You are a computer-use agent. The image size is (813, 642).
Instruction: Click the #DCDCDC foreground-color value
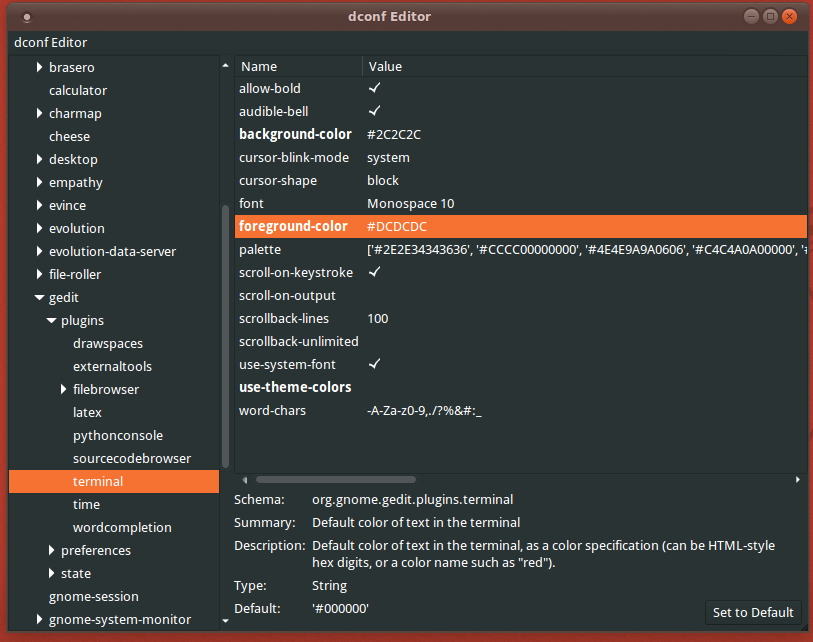pos(397,226)
